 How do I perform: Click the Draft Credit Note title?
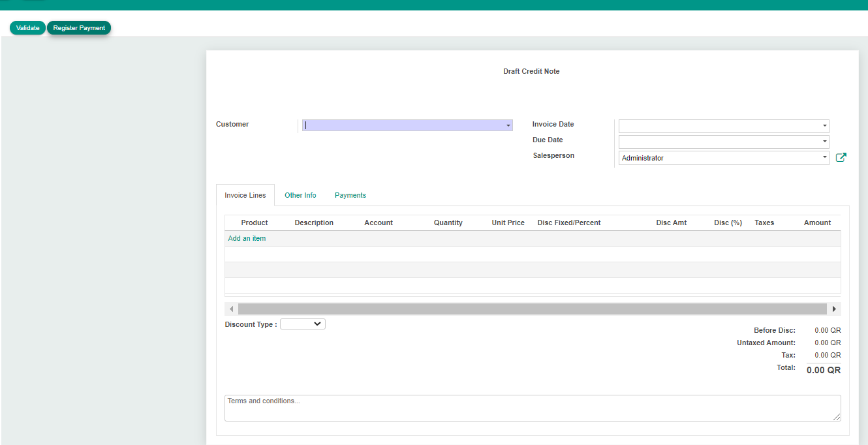(x=531, y=71)
